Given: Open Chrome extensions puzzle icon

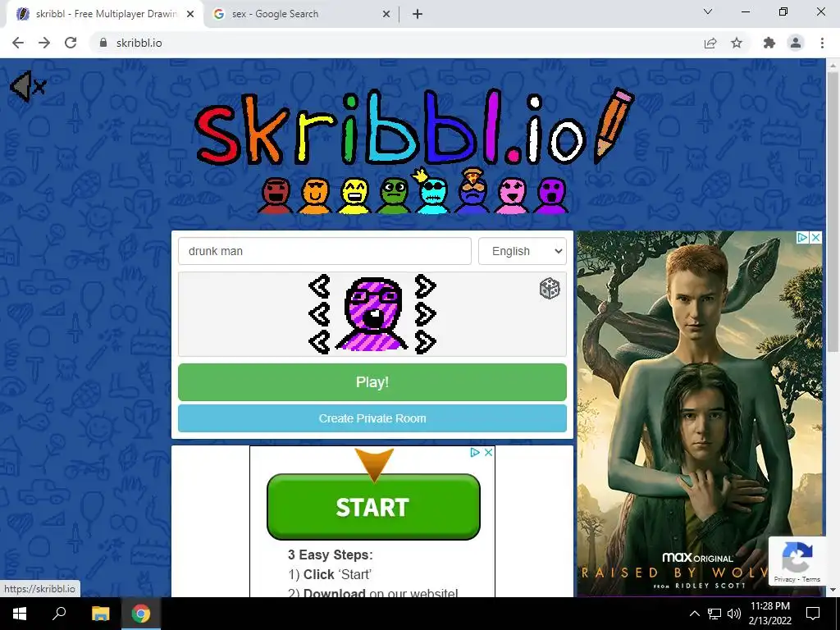Looking at the screenshot, I should [x=769, y=43].
